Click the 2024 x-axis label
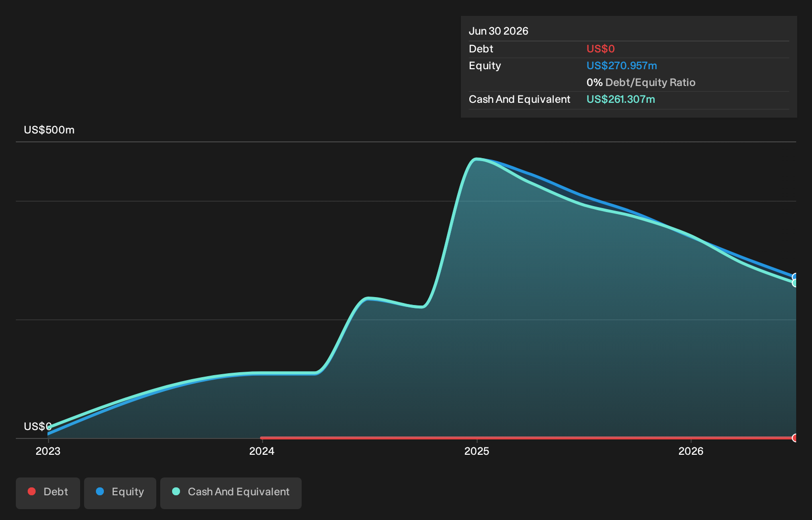This screenshot has height=520, width=812. 262,451
